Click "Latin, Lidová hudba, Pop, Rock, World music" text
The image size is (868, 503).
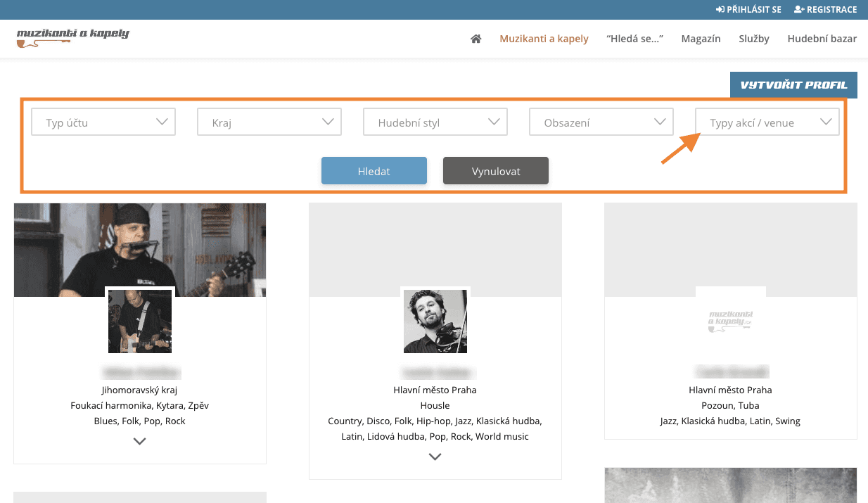[x=435, y=436]
